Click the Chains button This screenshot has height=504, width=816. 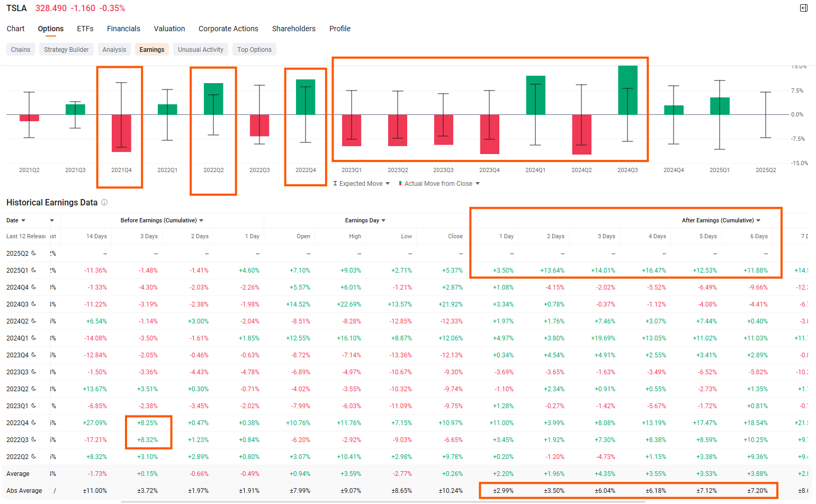(21, 50)
